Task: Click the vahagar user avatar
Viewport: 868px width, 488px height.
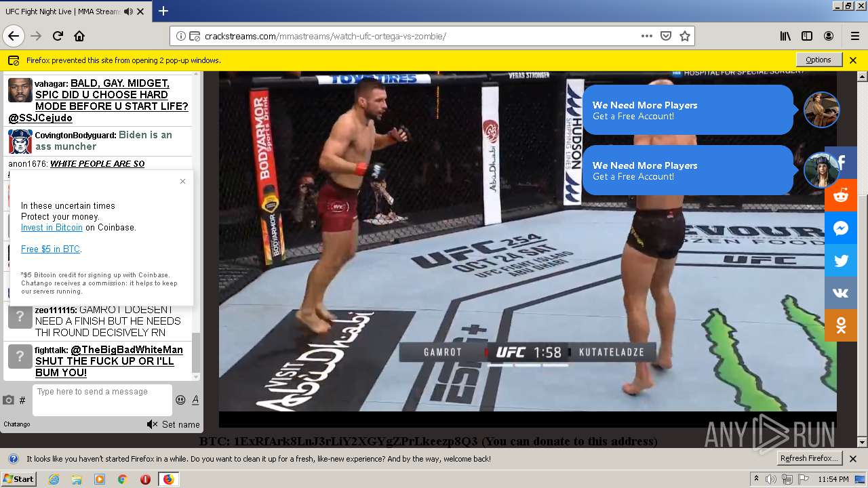Action: 20,90
